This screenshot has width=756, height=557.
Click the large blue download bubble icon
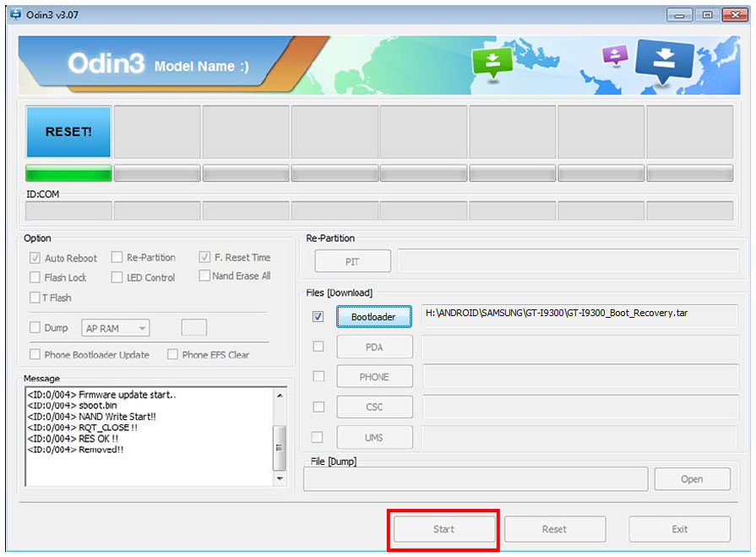pos(665,61)
